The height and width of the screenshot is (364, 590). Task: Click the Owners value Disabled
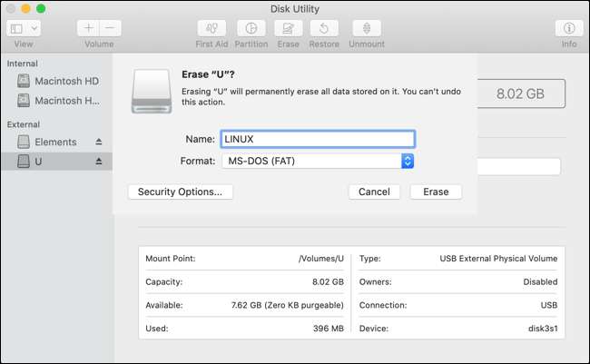pyautogui.click(x=540, y=282)
